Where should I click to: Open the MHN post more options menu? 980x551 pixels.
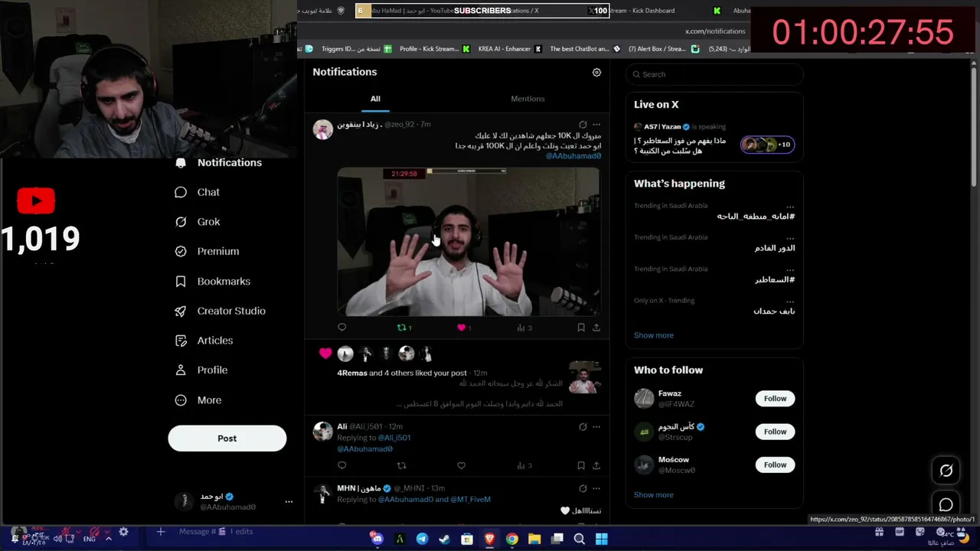tap(596, 489)
